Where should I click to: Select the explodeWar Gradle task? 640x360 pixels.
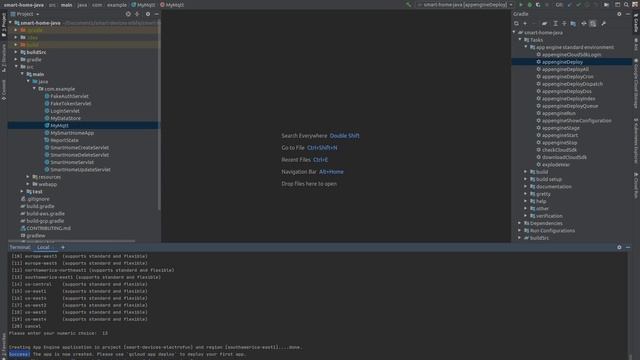pos(556,165)
